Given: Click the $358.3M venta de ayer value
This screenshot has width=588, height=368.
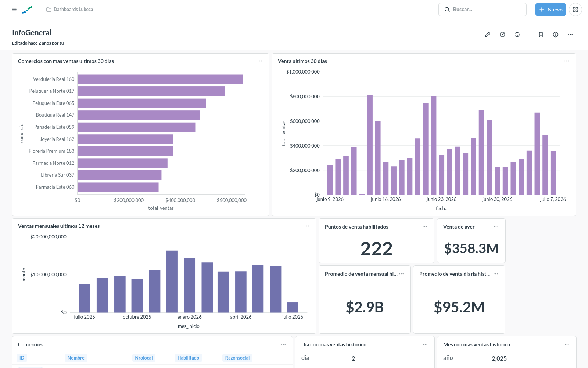Looking at the screenshot, I should point(471,248).
